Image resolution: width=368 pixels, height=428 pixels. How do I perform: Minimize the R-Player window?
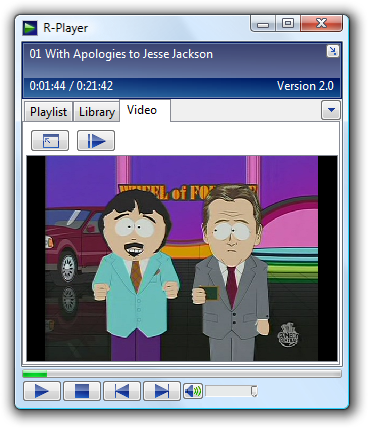[263, 23]
